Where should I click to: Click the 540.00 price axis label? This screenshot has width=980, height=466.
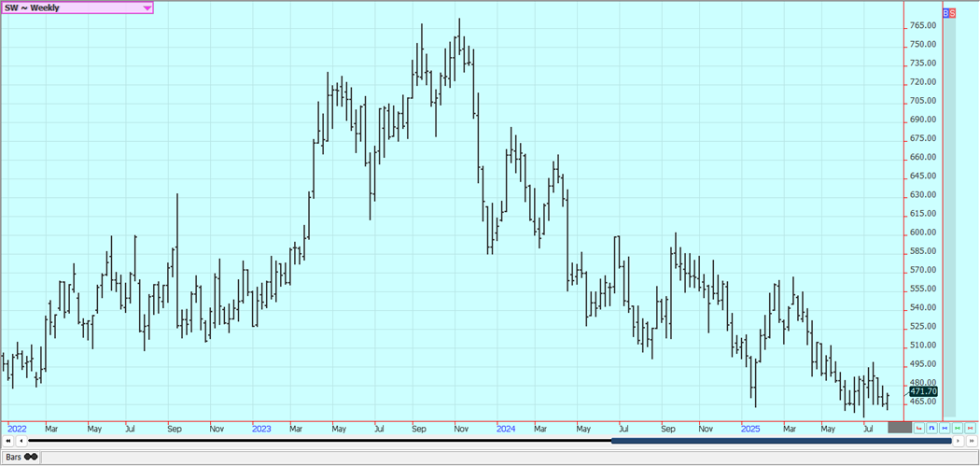[923, 307]
